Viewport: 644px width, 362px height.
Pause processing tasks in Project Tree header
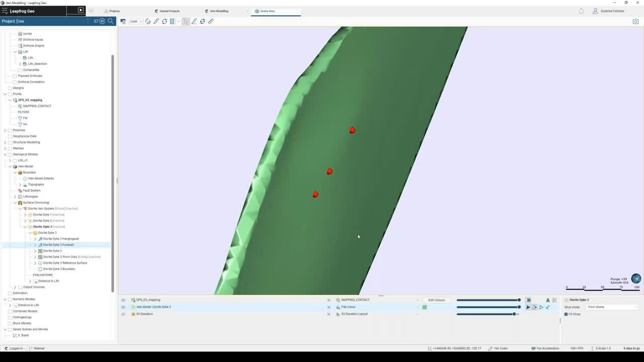tap(102, 21)
